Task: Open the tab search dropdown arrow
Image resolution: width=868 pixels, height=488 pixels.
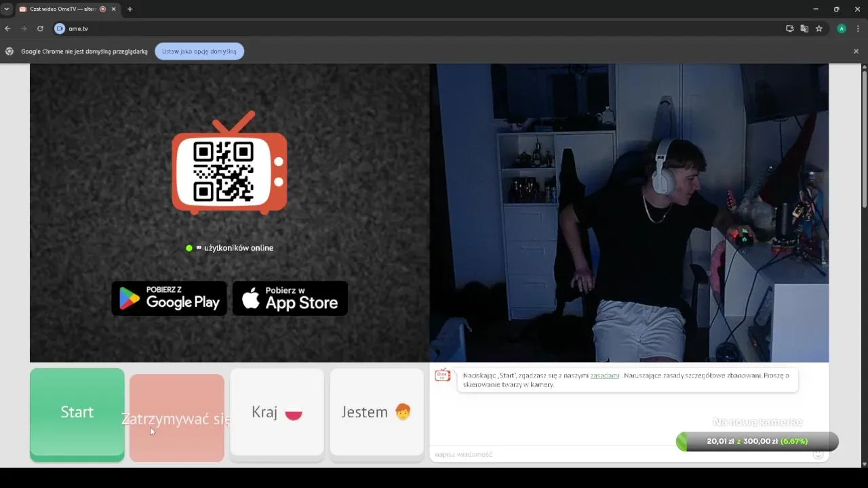Action: [x=6, y=9]
